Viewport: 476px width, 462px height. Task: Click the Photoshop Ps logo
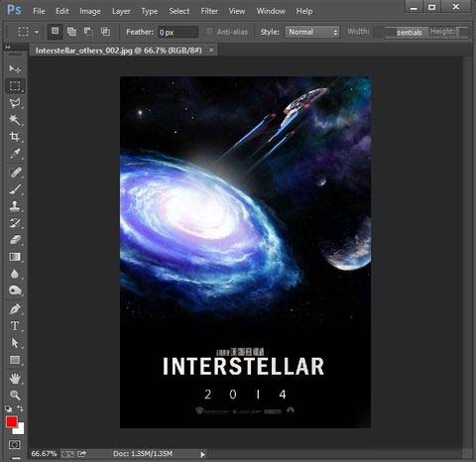coord(14,10)
